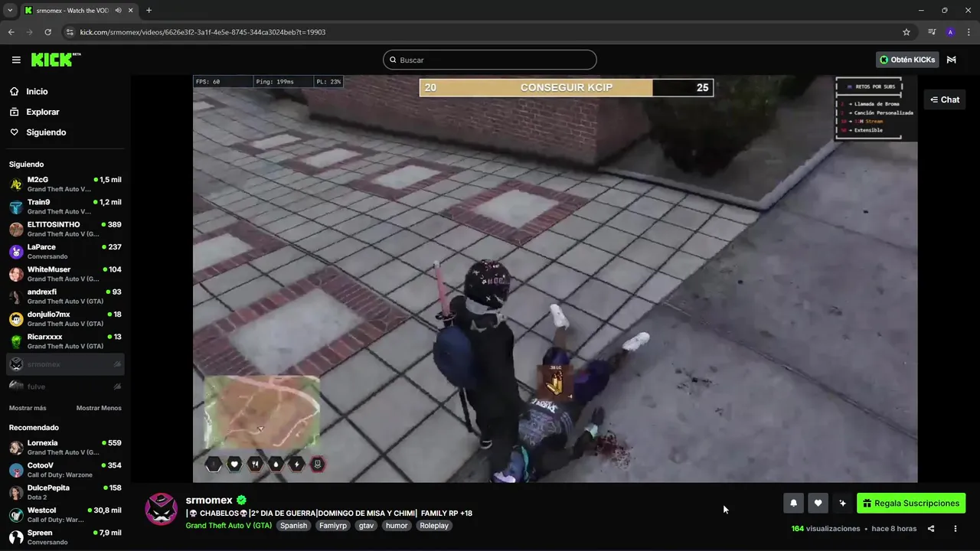Bookmark this page with star icon
Screen dimensions: 980x551
906,32
